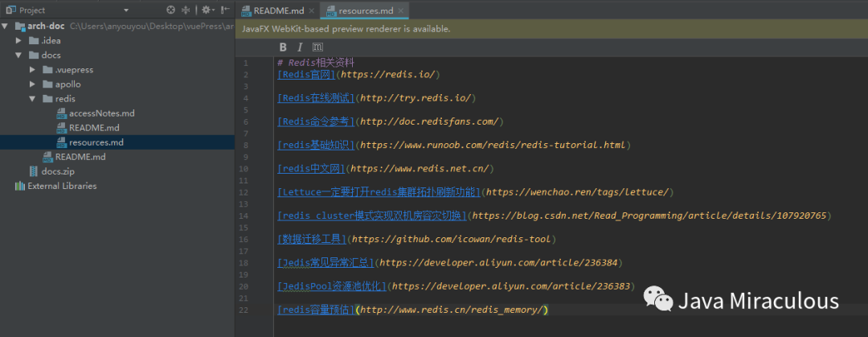Click the Collapse All icon in Project panel

coord(186,10)
